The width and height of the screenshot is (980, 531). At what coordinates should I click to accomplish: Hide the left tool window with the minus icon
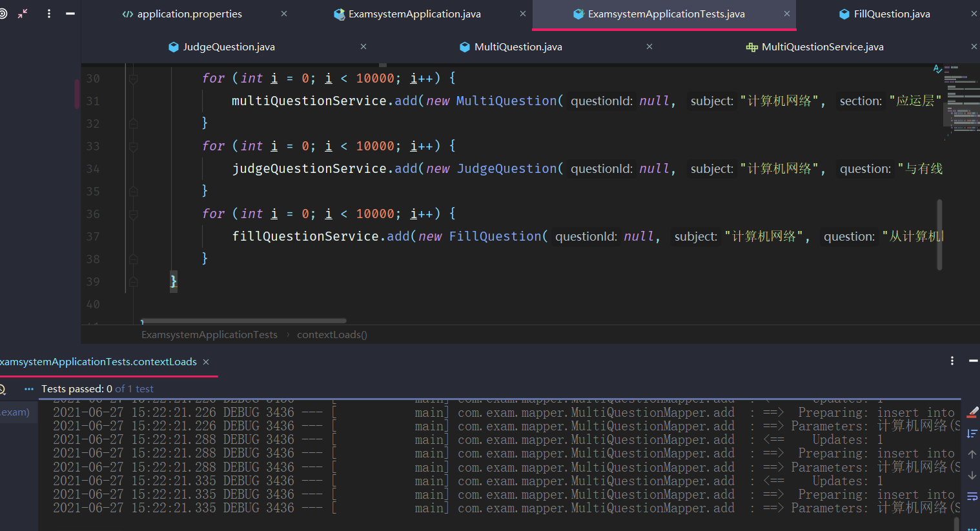coord(70,14)
